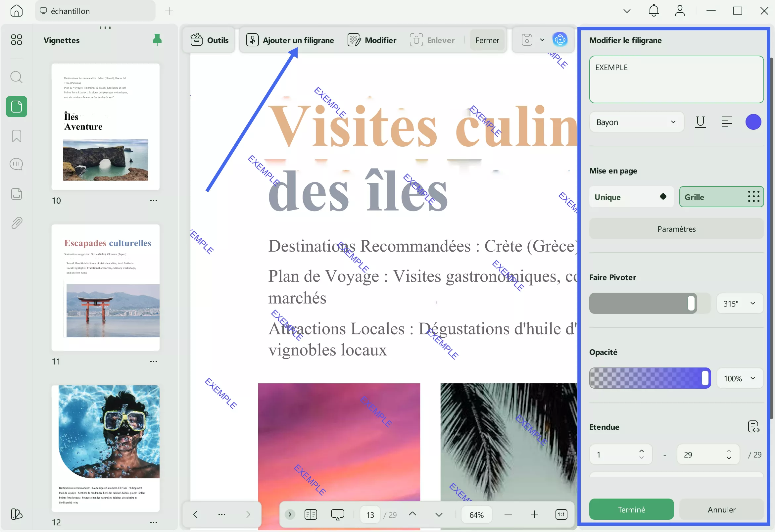Click Ajouter un filigrane in toolbar
The width and height of the screenshot is (775, 532).
click(x=290, y=40)
